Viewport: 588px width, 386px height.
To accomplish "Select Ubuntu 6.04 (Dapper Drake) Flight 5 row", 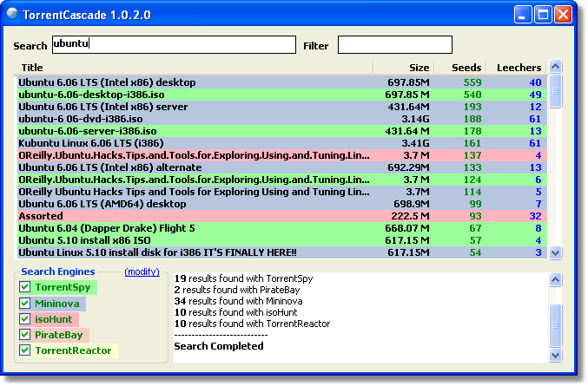I will pyautogui.click(x=282, y=228).
